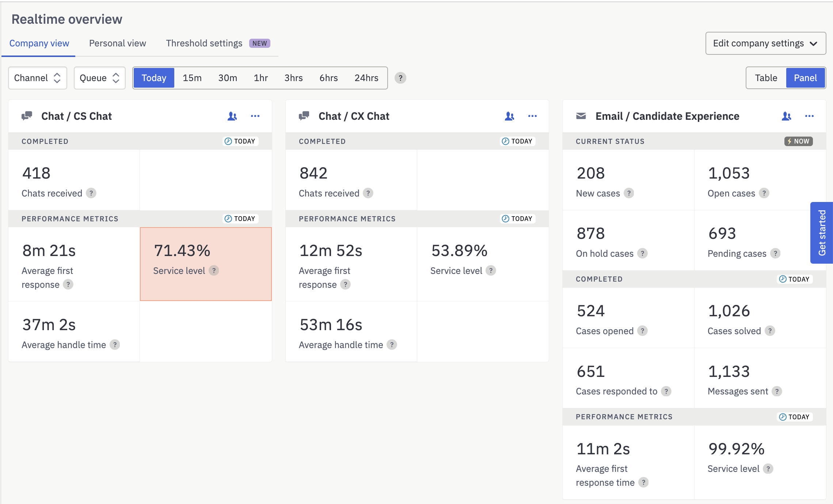Open more options for CX Chat panel
Viewport: 833px width, 504px height.
coord(532,116)
